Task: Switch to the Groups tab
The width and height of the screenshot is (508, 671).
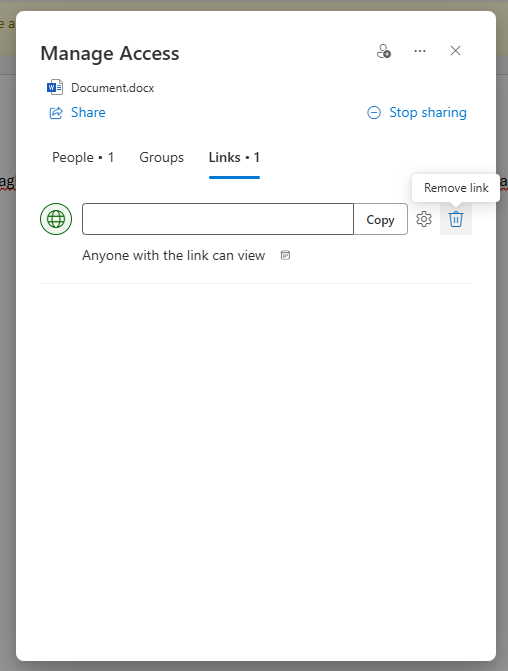Action: pos(161,157)
